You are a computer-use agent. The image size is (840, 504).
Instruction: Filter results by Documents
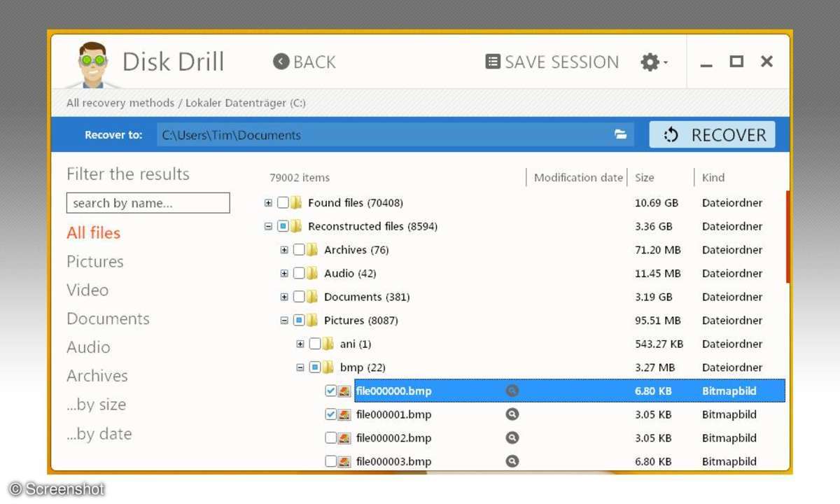pos(108,318)
